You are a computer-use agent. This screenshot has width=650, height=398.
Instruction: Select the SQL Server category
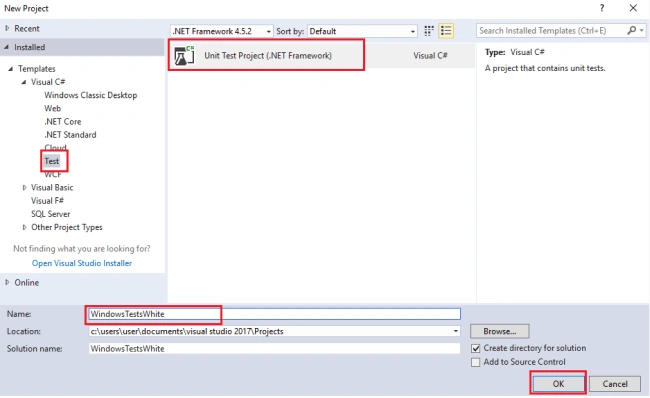click(x=51, y=214)
